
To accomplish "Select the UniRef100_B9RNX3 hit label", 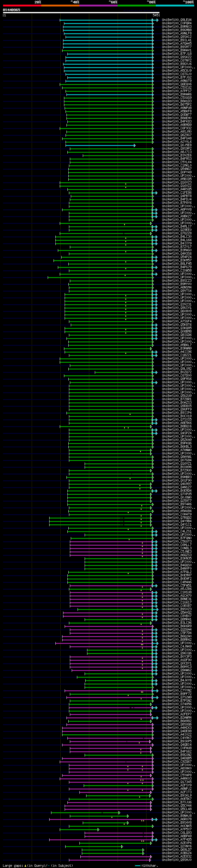I will click(x=177, y=26).
